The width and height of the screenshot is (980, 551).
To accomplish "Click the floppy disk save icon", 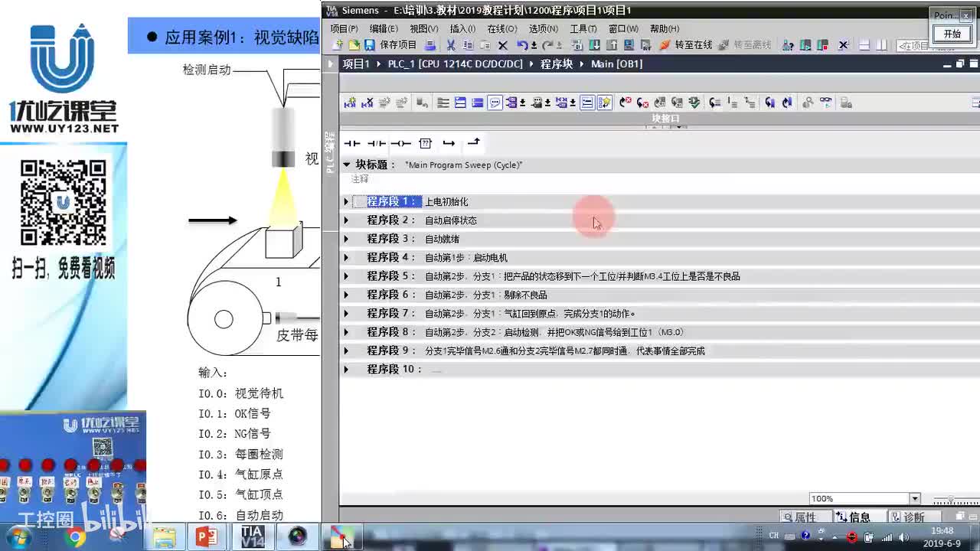I will (369, 45).
